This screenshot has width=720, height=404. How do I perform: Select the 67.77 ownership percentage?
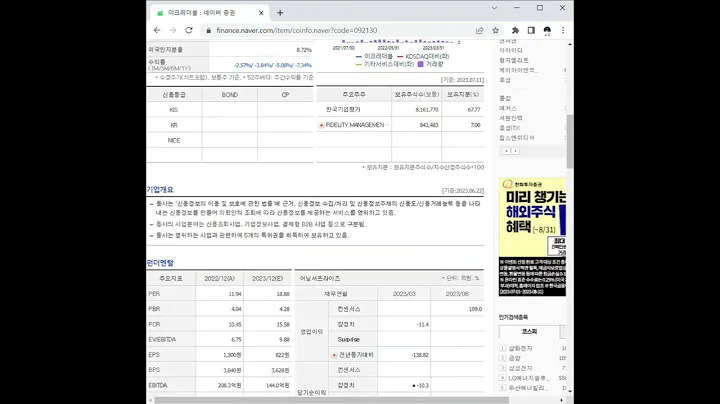point(474,110)
